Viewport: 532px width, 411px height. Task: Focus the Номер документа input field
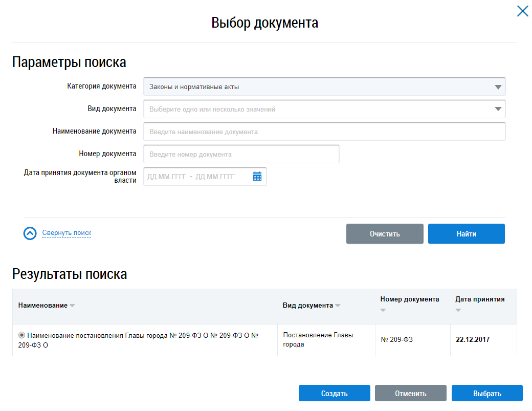(x=241, y=154)
